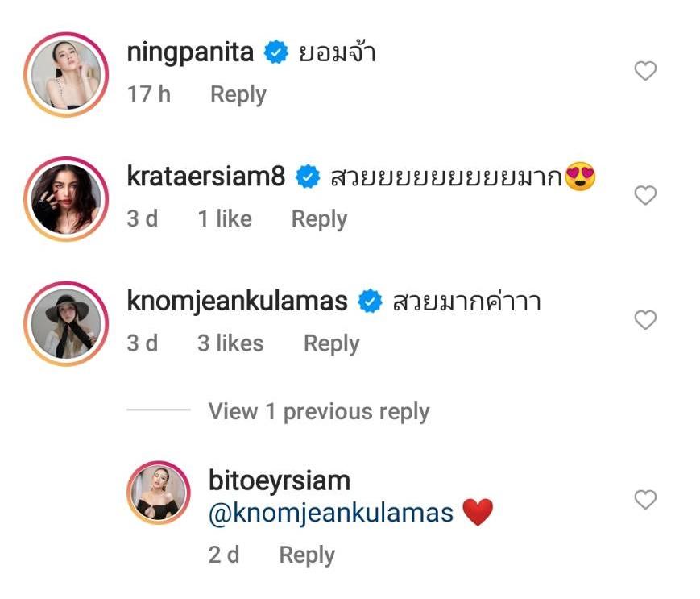Viewport: 700px width, 599px height.
Task: Reply to knomjeankulamas's comment
Action: 331,343
